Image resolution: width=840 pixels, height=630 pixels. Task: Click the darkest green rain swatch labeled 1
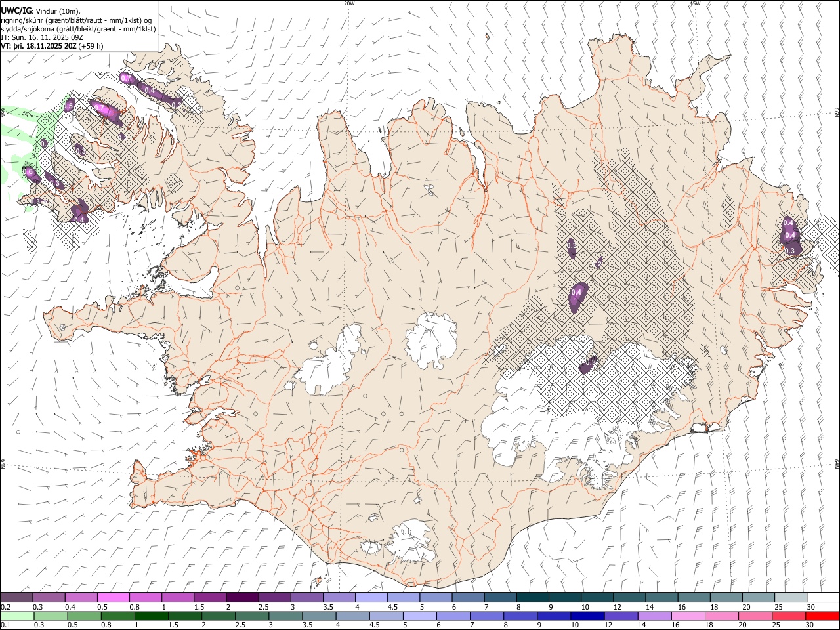[x=151, y=616]
